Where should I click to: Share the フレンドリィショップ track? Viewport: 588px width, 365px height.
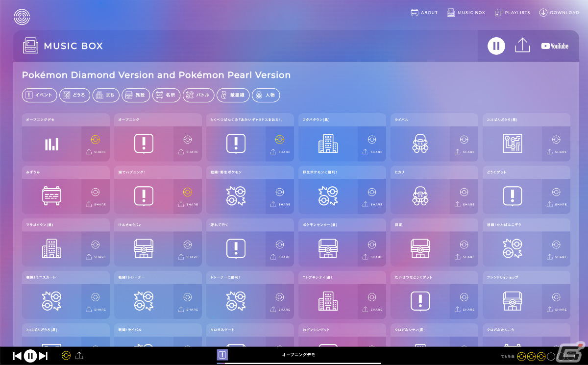point(556,309)
